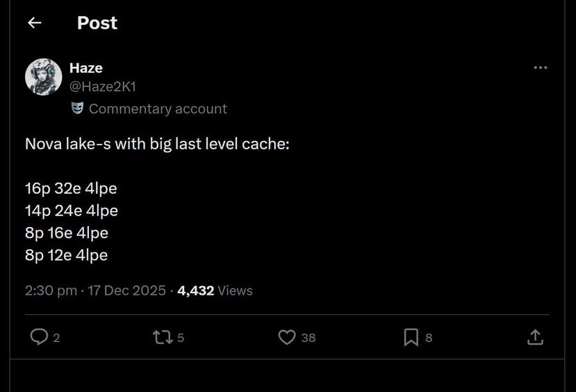The image size is (576, 392).
Task: View the 4,432 Views count
Action: 215,291
